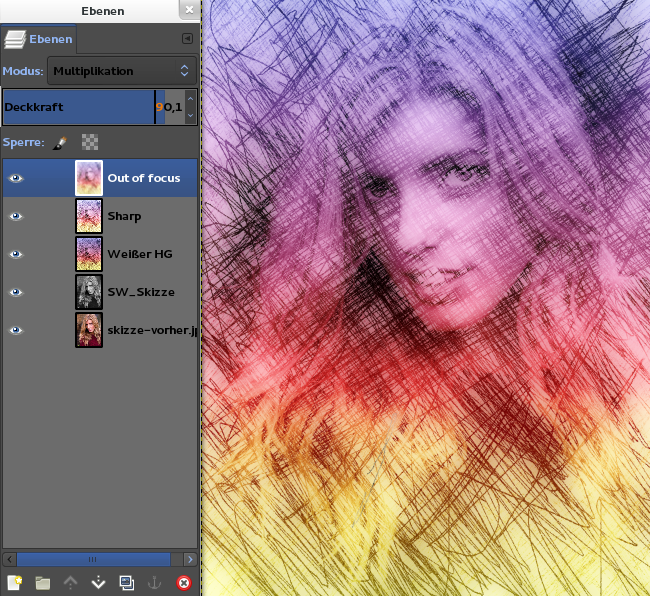Select the SW_Skizze layer thumbnail

89,292
